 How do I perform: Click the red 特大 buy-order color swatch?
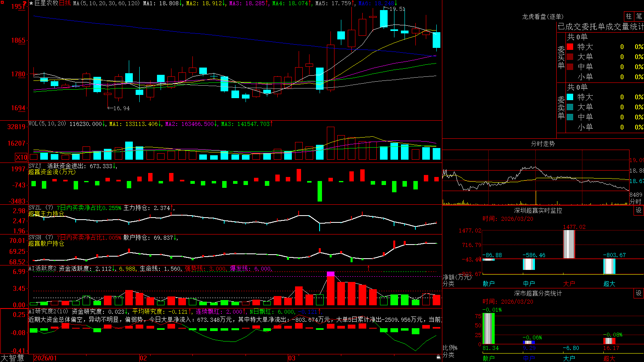click(570, 47)
